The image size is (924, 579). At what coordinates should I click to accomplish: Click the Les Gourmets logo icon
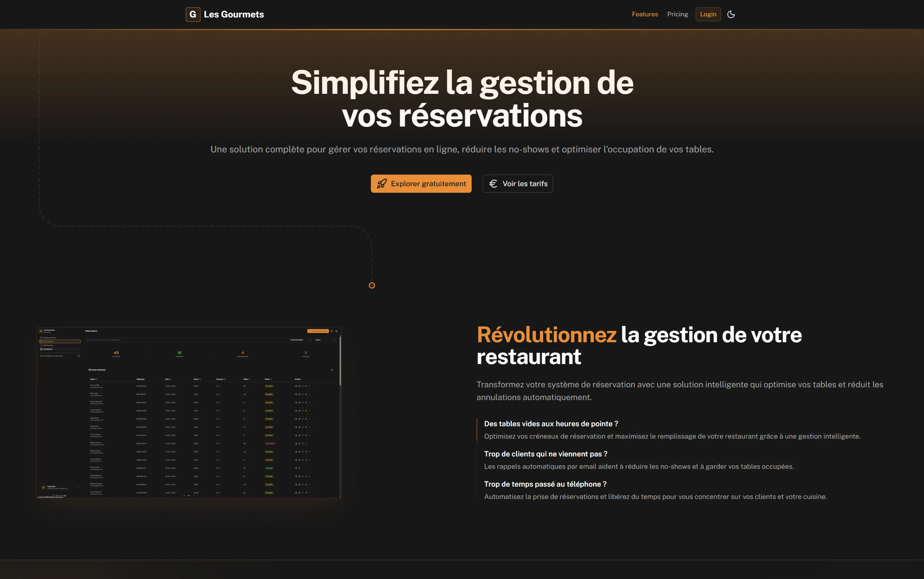(193, 14)
